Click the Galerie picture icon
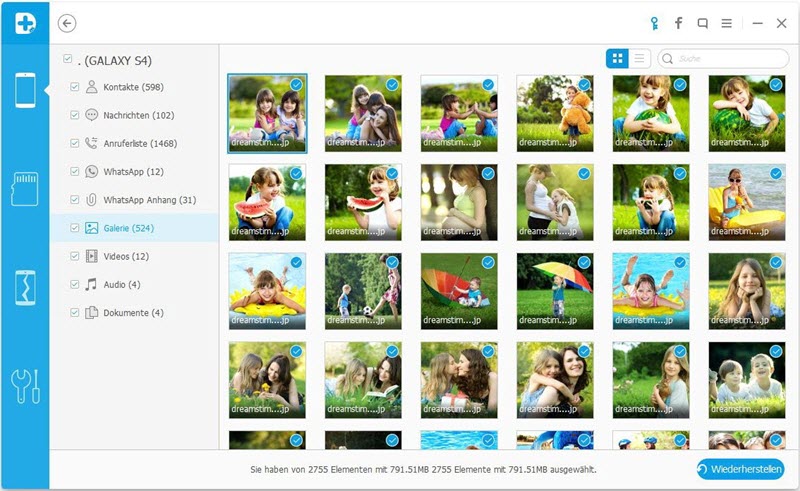The width and height of the screenshot is (800, 491). coord(91,228)
